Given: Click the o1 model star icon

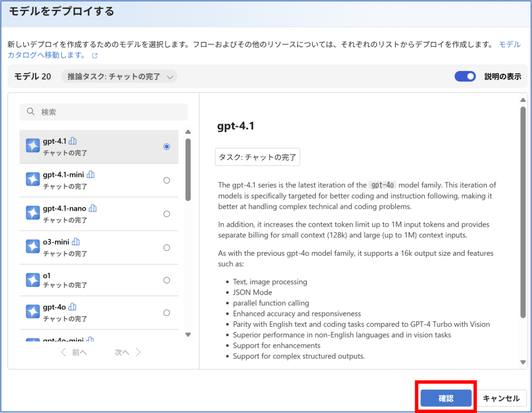Looking at the screenshot, I should click(33, 280).
